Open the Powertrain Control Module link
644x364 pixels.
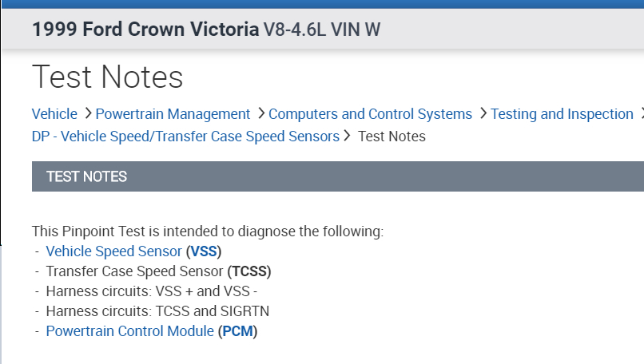[129, 330]
